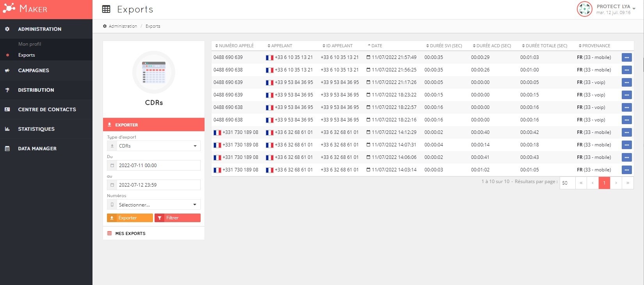
Task: Click the calendar icon in the Du field
Action: pyautogui.click(x=112, y=166)
